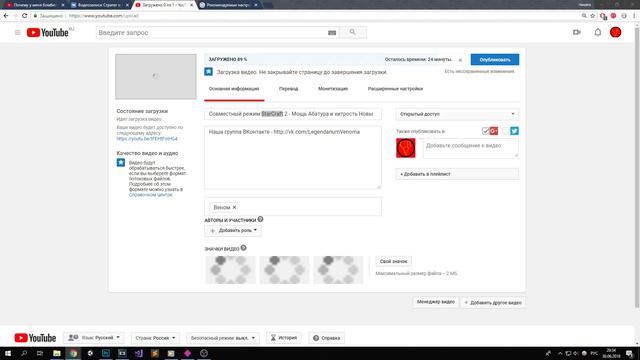Go back with the browser back arrow
This screenshot has height=360, width=640.
(x=6, y=16)
